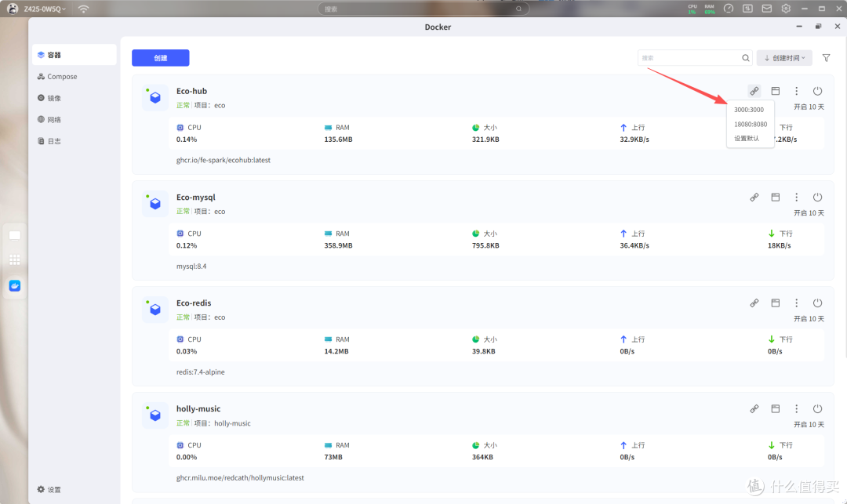This screenshot has width=847, height=504.
Task: Open the container filter funnel icon
Action: (826, 58)
